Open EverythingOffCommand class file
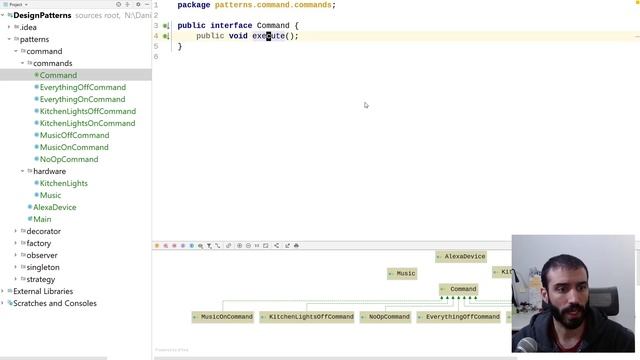Screen dimensions: 640x360 click(x=82, y=87)
